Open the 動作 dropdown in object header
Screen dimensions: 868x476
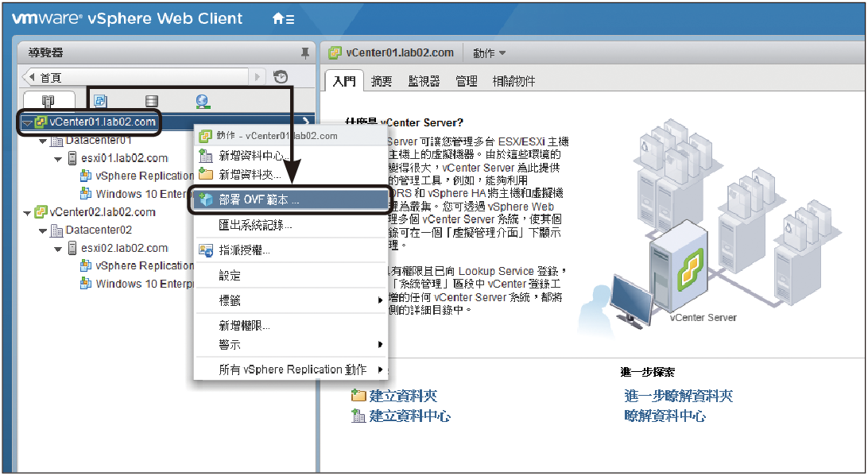490,53
